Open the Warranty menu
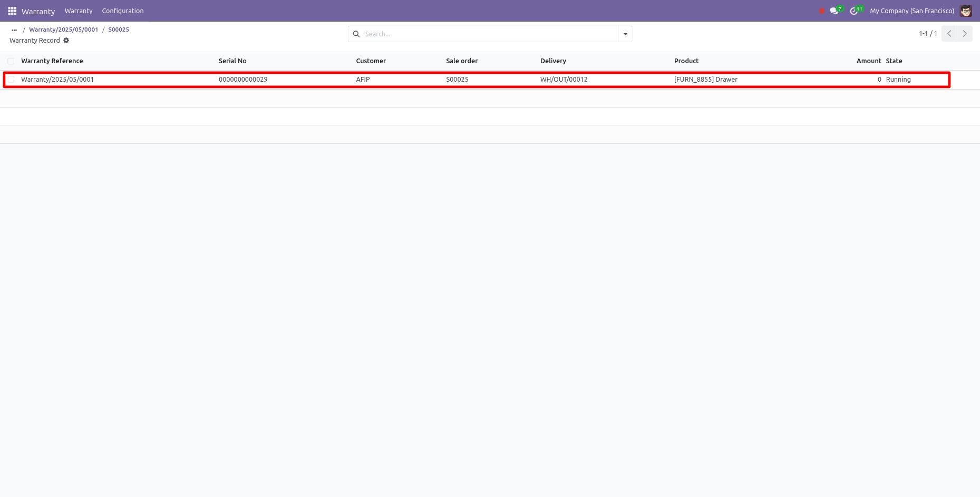 [79, 11]
